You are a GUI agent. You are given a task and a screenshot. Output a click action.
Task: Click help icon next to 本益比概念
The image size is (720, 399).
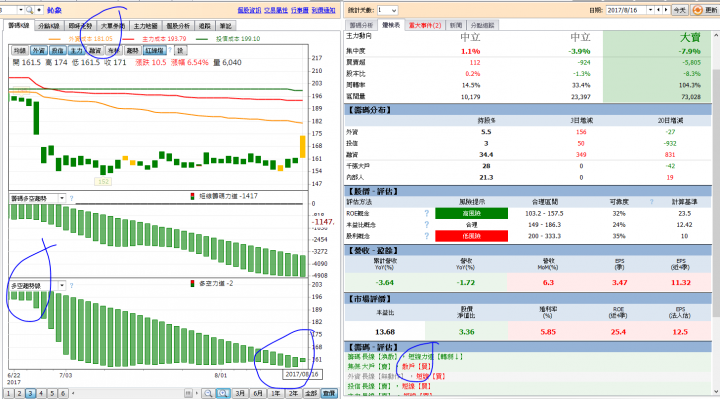pyautogui.click(x=427, y=225)
